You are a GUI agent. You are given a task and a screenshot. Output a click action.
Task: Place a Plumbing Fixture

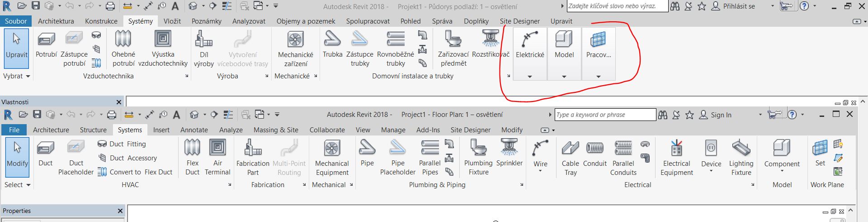pyautogui.click(x=479, y=158)
